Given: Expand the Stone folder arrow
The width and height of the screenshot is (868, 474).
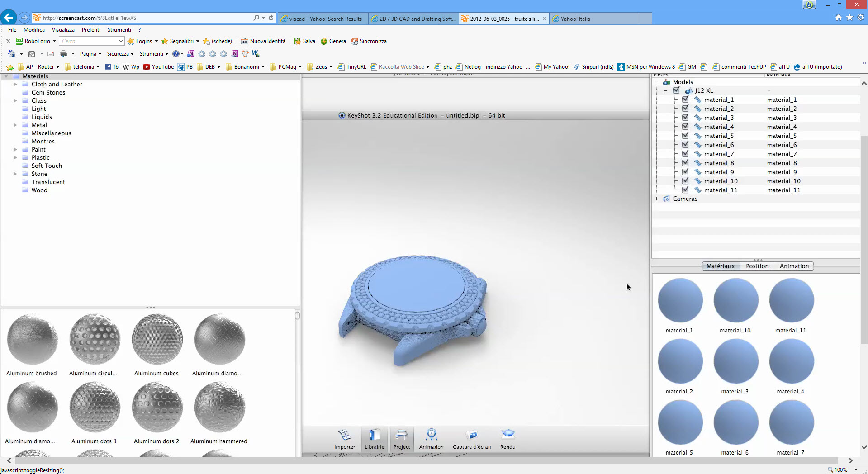Looking at the screenshot, I should coord(15,174).
